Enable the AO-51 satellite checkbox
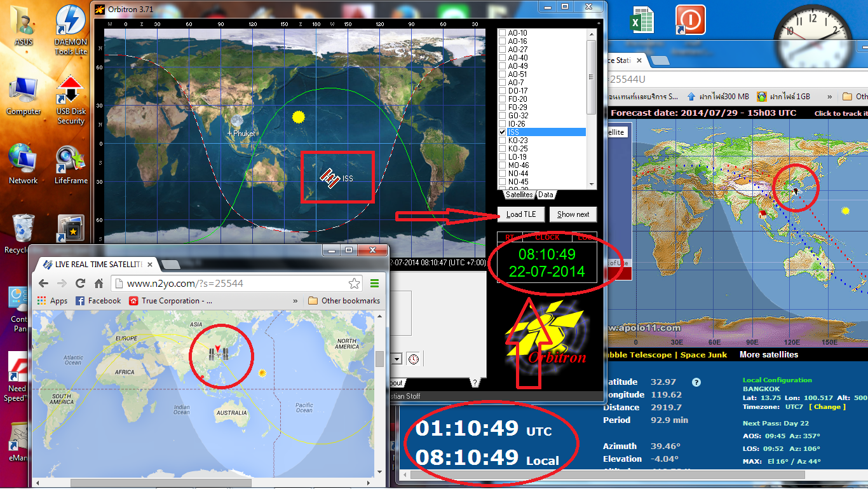The height and width of the screenshot is (491, 868). (x=503, y=74)
